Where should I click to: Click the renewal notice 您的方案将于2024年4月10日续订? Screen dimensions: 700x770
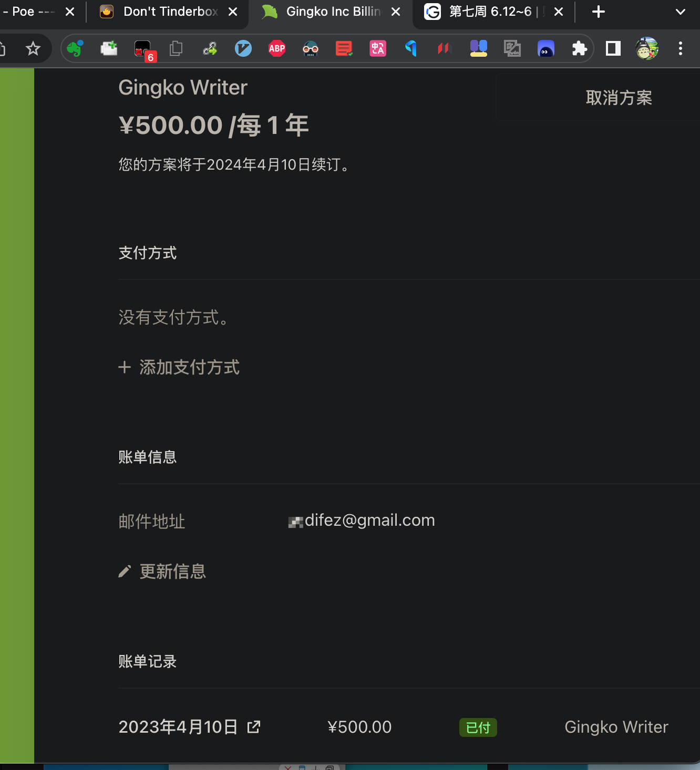234,165
